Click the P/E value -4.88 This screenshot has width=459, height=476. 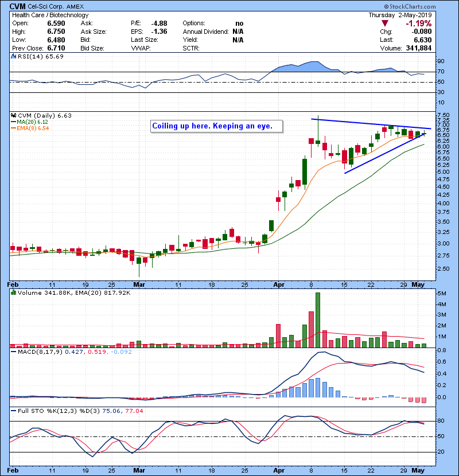pyautogui.click(x=159, y=24)
